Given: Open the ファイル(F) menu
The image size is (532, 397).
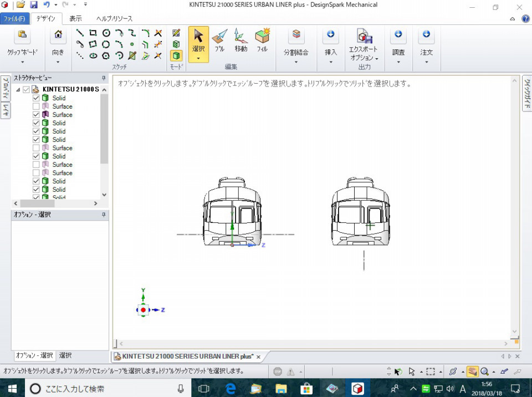Looking at the screenshot, I should pyautogui.click(x=14, y=19).
